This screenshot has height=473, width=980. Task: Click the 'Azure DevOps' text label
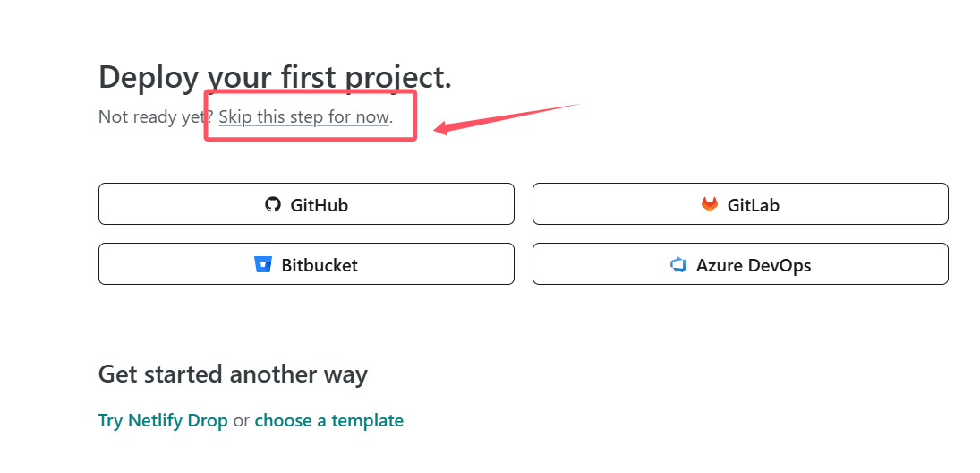pyautogui.click(x=754, y=265)
